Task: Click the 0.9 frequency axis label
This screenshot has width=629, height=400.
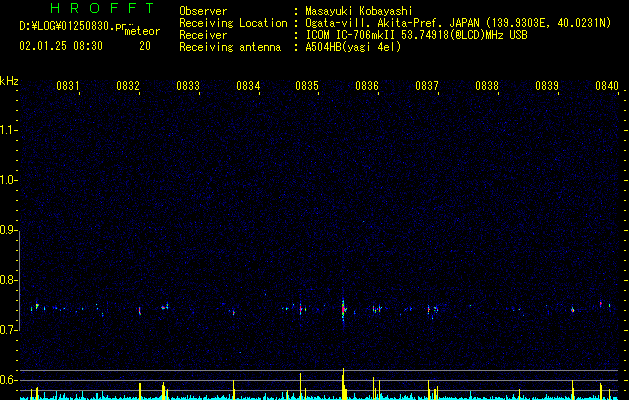Action: pos(8,230)
